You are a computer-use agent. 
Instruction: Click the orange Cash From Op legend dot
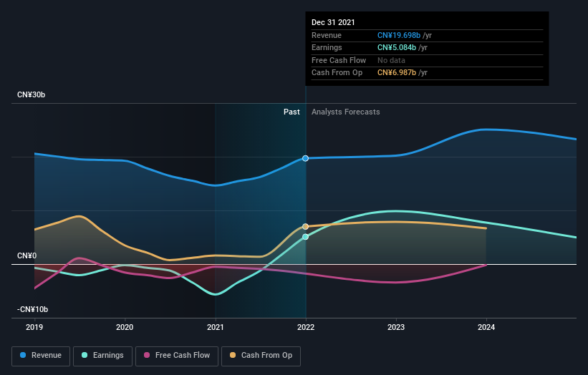click(x=233, y=355)
